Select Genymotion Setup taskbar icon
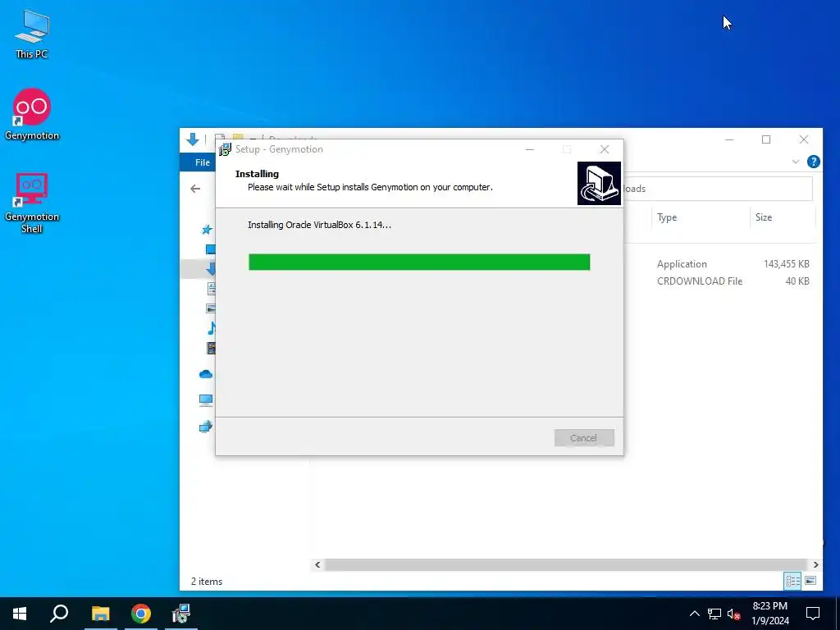 point(181,614)
